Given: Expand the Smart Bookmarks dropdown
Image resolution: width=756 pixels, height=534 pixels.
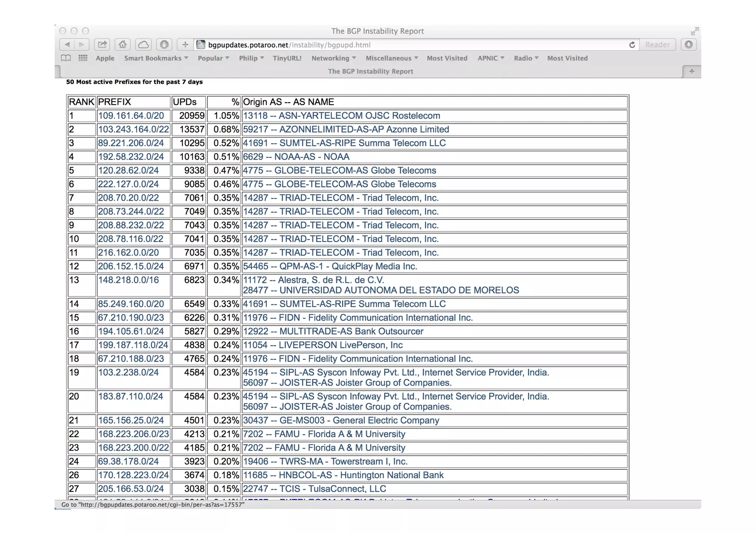Looking at the screenshot, I should [x=156, y=58].
